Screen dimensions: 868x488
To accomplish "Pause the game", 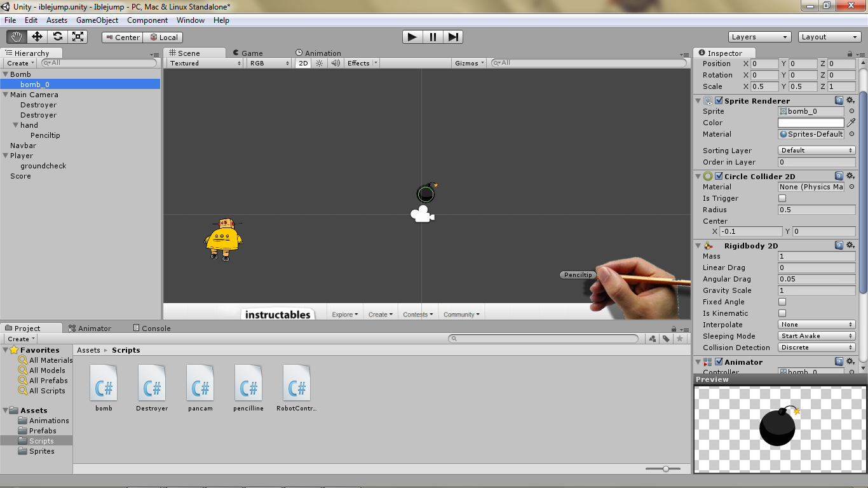I will tap(433, 37).
